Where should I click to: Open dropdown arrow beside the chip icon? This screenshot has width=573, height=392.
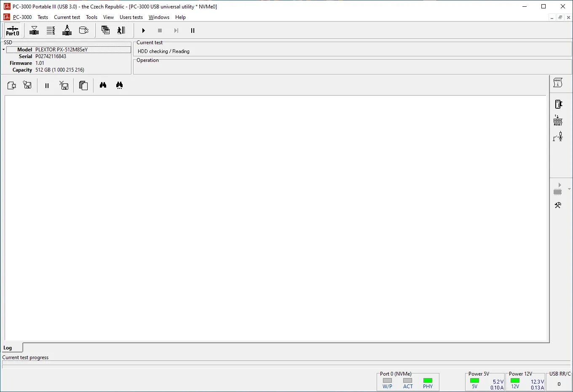569,189
